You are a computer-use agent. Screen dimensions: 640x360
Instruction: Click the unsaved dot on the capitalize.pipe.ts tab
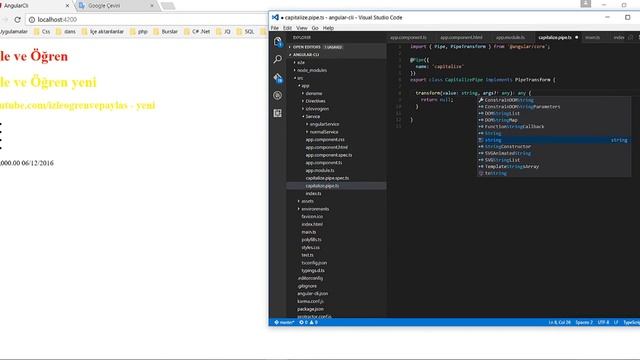pos(576,38)
